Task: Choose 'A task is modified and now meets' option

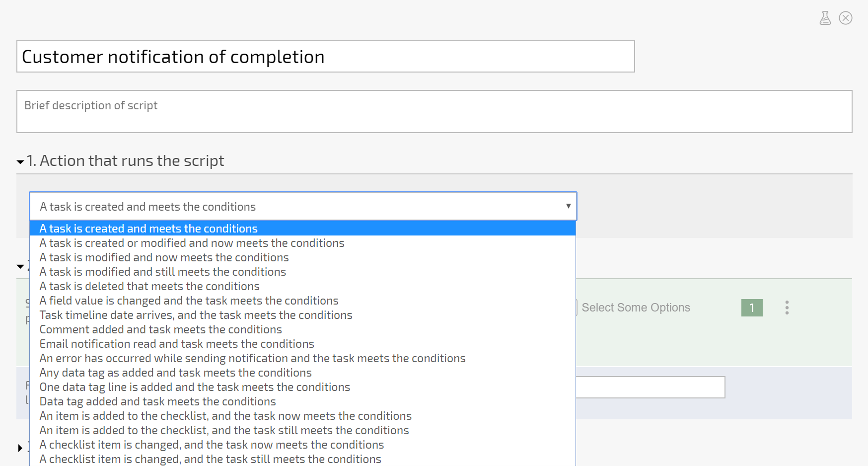Action: click(164, 257)
